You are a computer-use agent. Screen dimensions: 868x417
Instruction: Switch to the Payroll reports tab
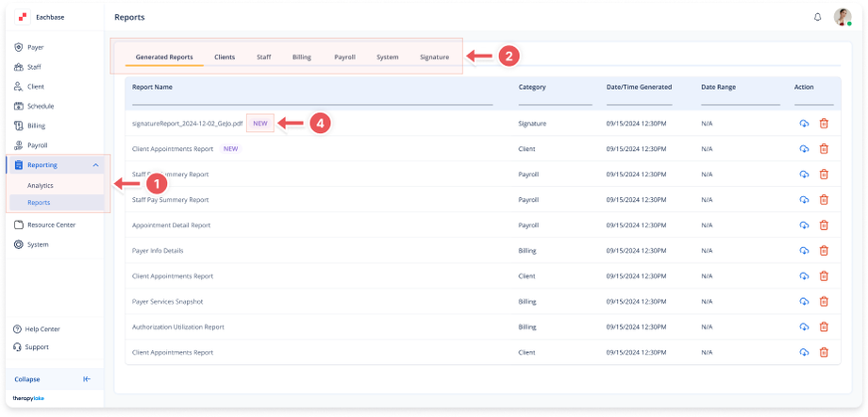pos(344,57)
